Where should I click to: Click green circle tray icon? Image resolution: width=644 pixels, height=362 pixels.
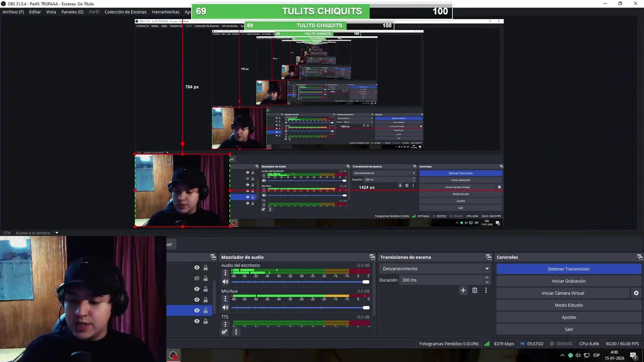571,355
